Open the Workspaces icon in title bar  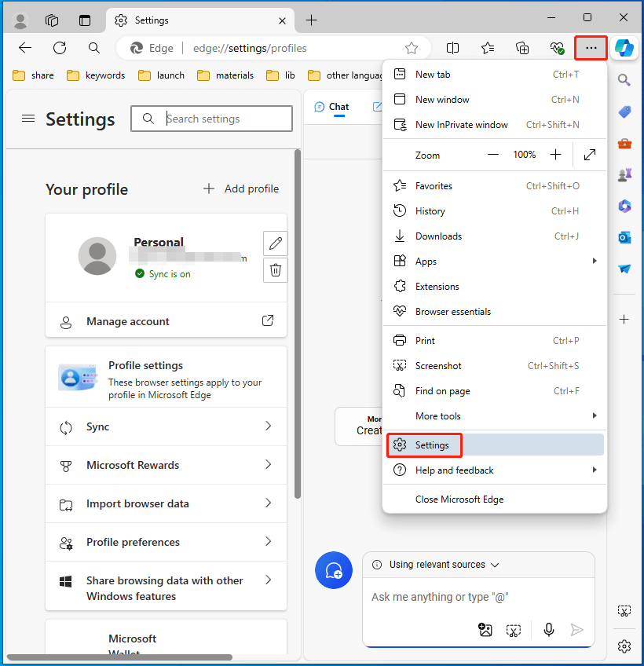tap(52, 20)
